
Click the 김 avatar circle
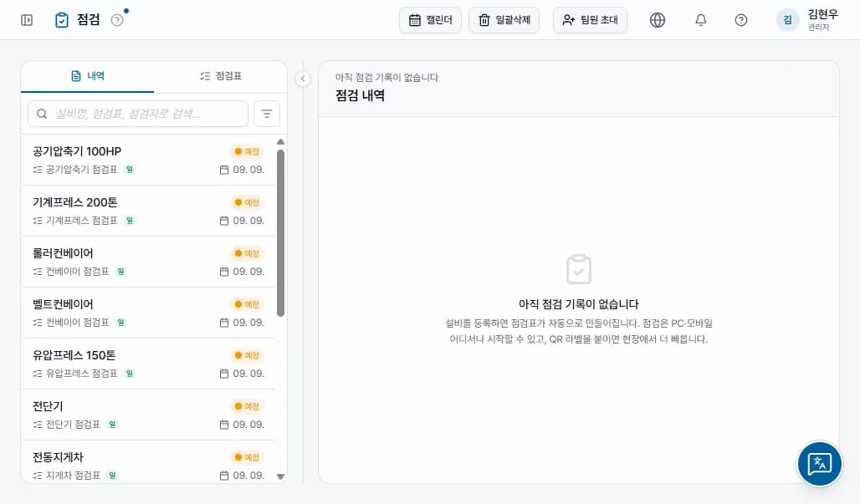click(x=787, y=20)
